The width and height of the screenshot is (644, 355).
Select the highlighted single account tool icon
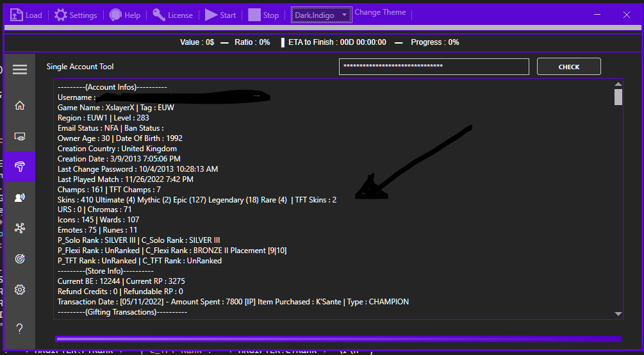[x=20, y=167]
